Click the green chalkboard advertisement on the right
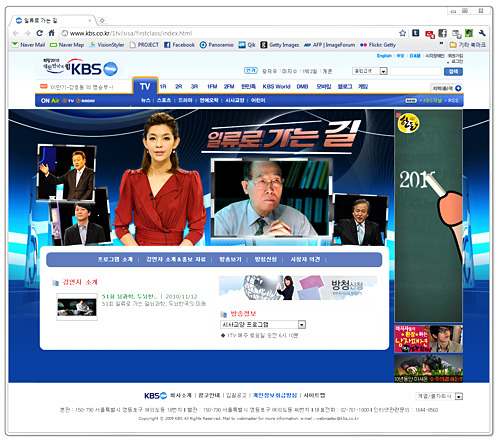The image size is (500, 440). [x=429, y=216]
